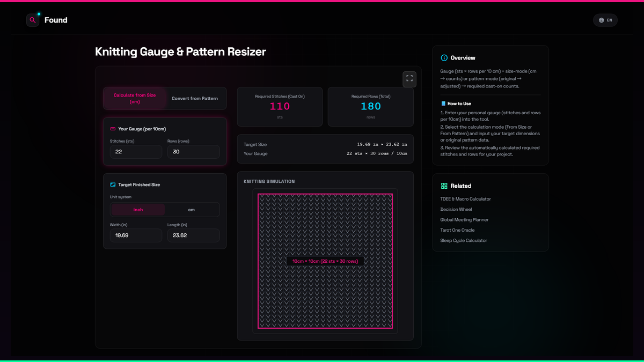Select the inch unit option
The width and height of the screenshot is (644, 362).
138,210
